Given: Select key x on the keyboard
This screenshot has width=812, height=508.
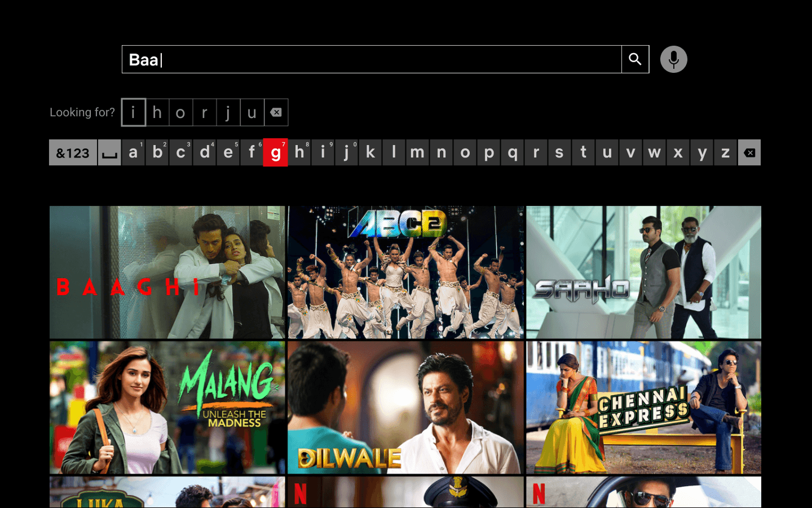Looking at the screenshot, I should click(x=678, y=152).
